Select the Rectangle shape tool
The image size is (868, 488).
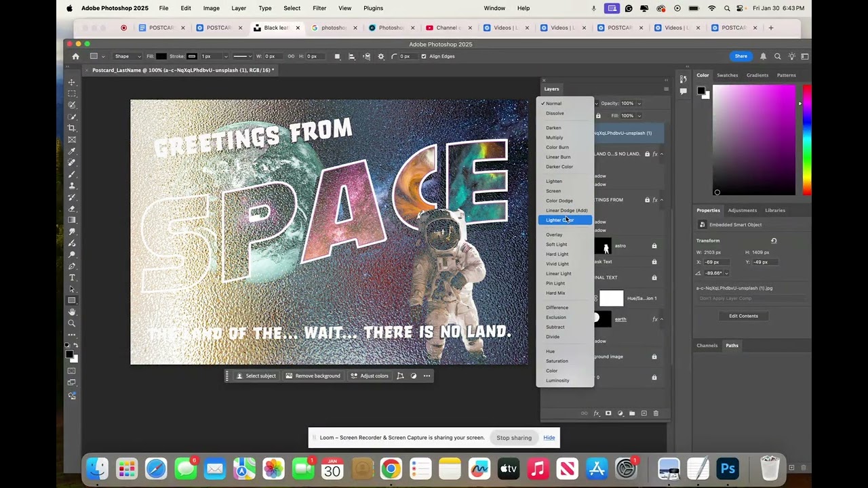pyautogui.click(x=72, y=301)
